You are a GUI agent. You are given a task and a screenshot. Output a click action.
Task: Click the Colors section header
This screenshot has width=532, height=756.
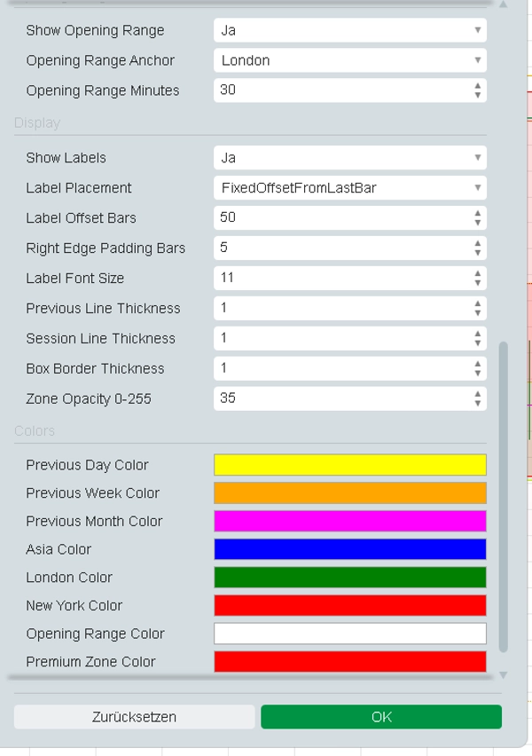(35, 430)
